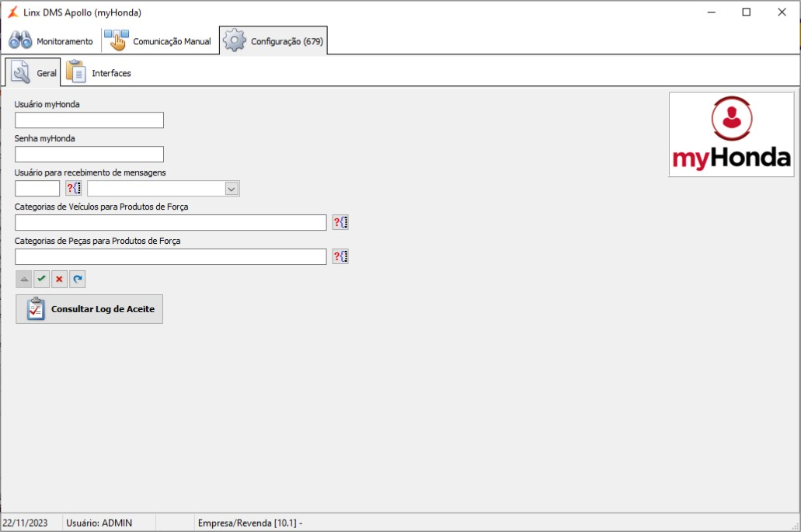Close the Linx DMS Apollo window

click(782, 12)
